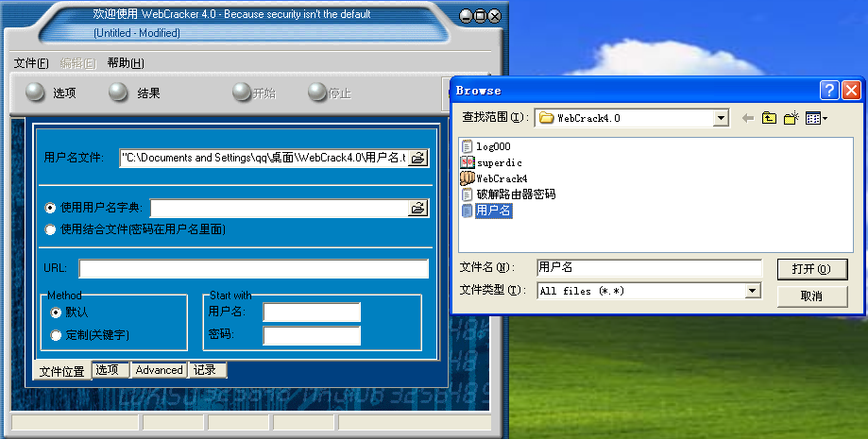This screenshot has width=868, height=439.
Task: Go up one folder level
Action: click(769, 118)
